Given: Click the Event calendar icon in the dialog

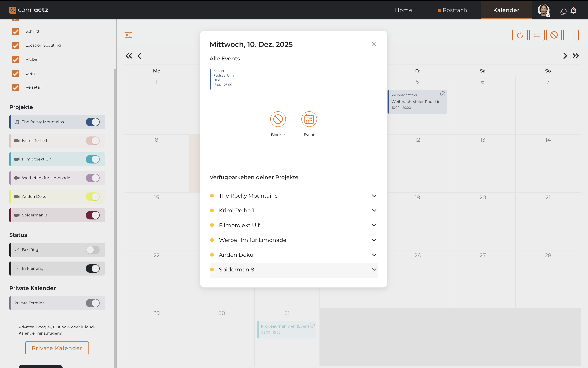Looking at the screenshot, I should tap(309, 119).
